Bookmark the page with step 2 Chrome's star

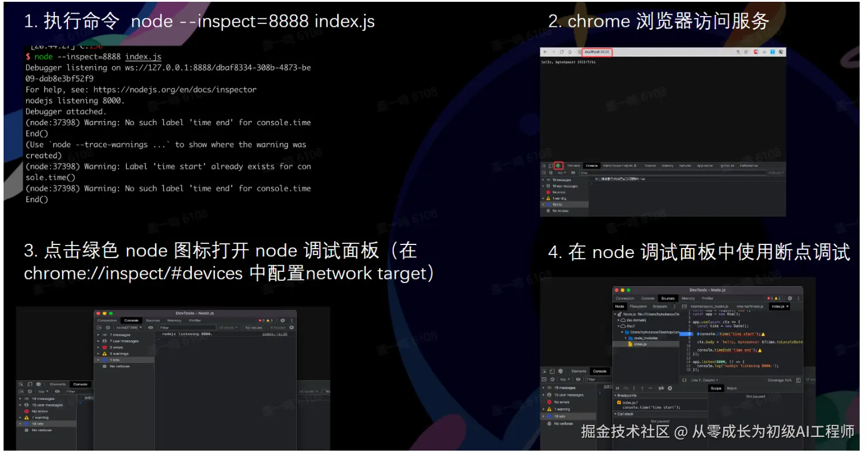click(x=745, y=52)
